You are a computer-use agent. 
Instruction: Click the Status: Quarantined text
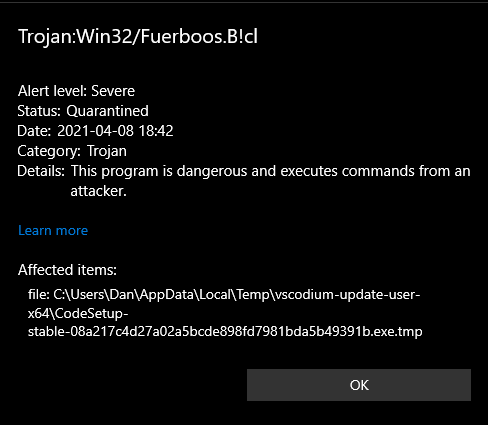point(83,111)
